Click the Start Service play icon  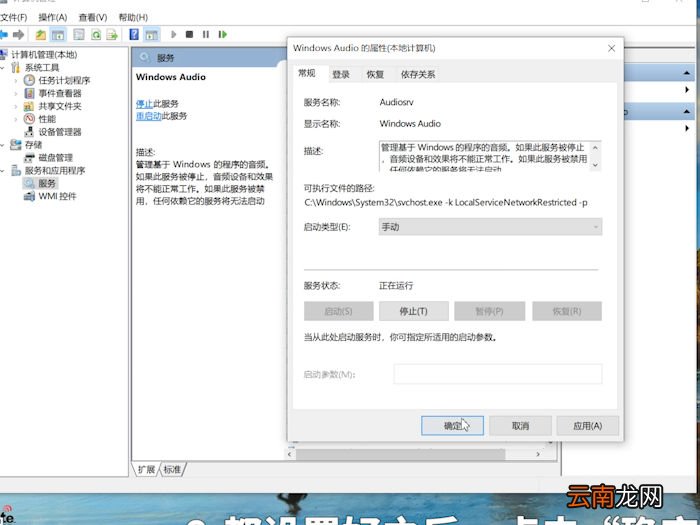coord(174,34)
